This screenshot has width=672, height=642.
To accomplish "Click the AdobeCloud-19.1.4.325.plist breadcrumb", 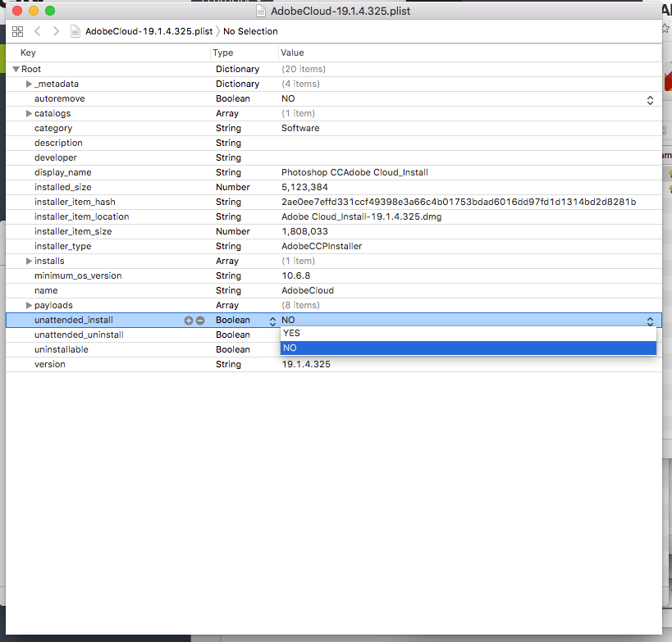I will (x=149, y=31).
